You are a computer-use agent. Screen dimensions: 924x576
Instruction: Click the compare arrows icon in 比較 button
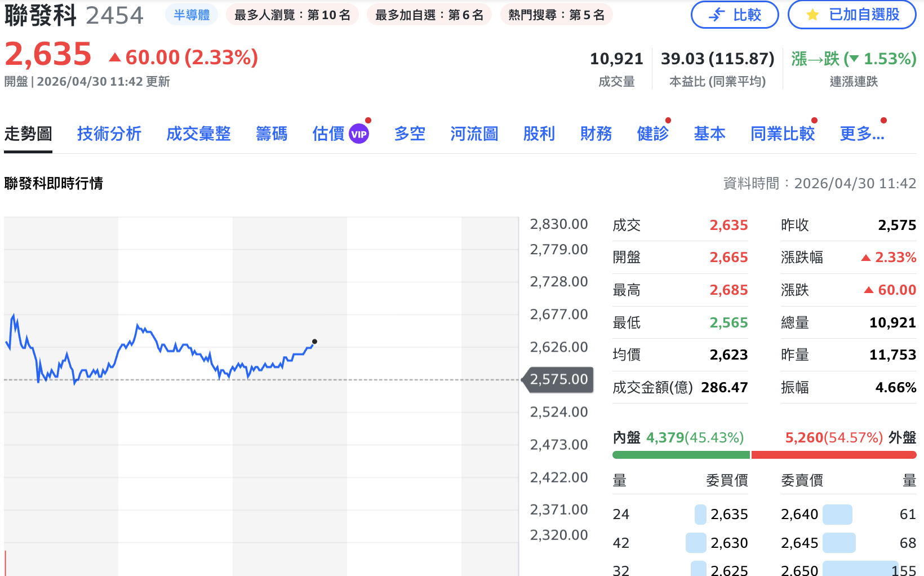pos(716,15)
